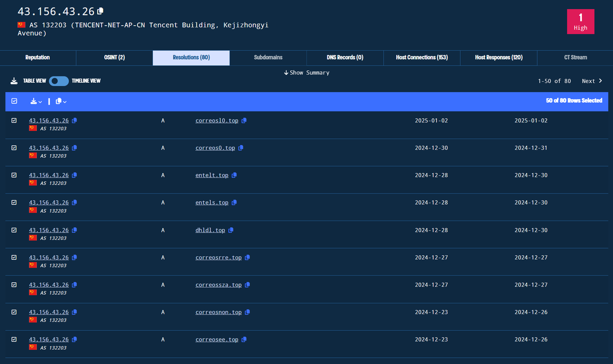The width and height of the screenshot is (613, 364).
Task: Click the 50 of 80 Rows Selected label
Action: pos(574,101)
